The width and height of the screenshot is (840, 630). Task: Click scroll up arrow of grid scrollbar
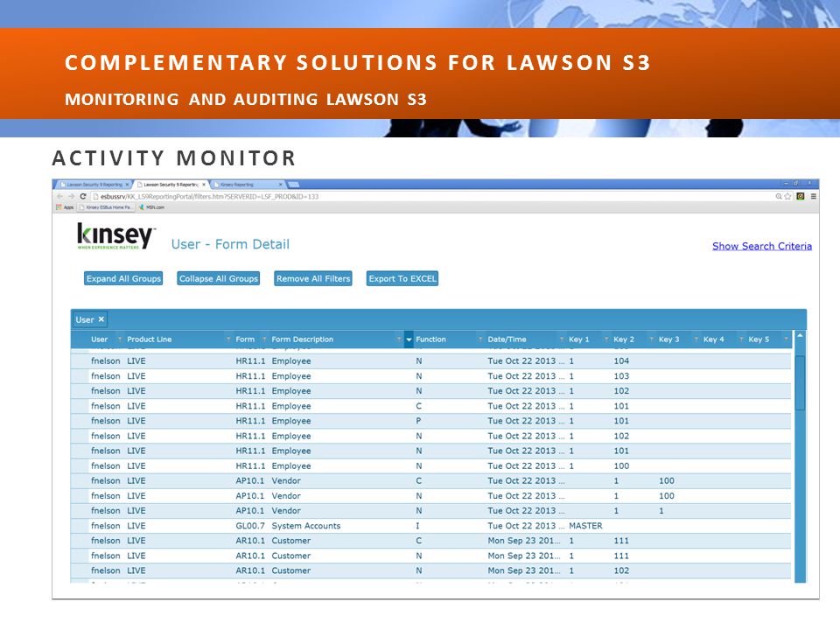click(800, 336)
